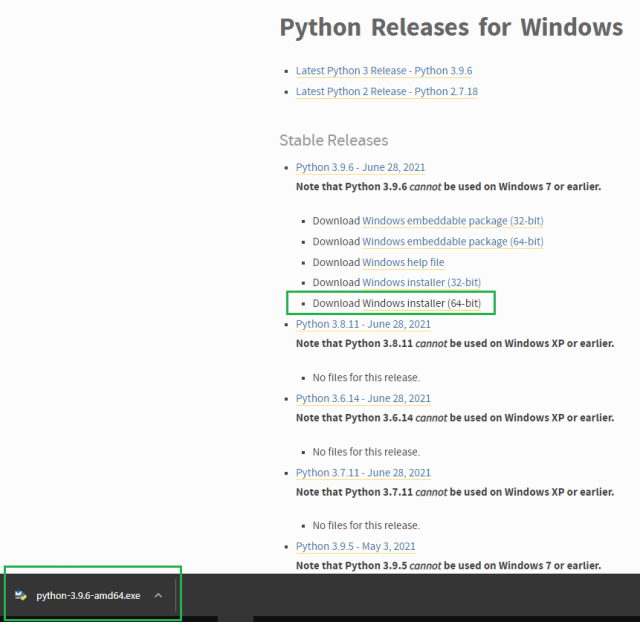Open Latest Python 2 Release - Python 2.7.18
640x622 pixels.
[x=386, y=91]
